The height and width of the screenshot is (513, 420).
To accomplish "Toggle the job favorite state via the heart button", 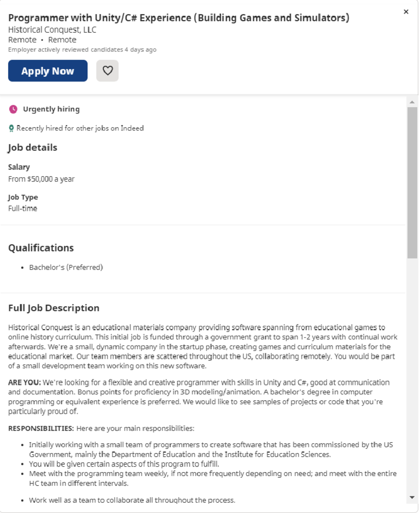I will tap(107, 70).
